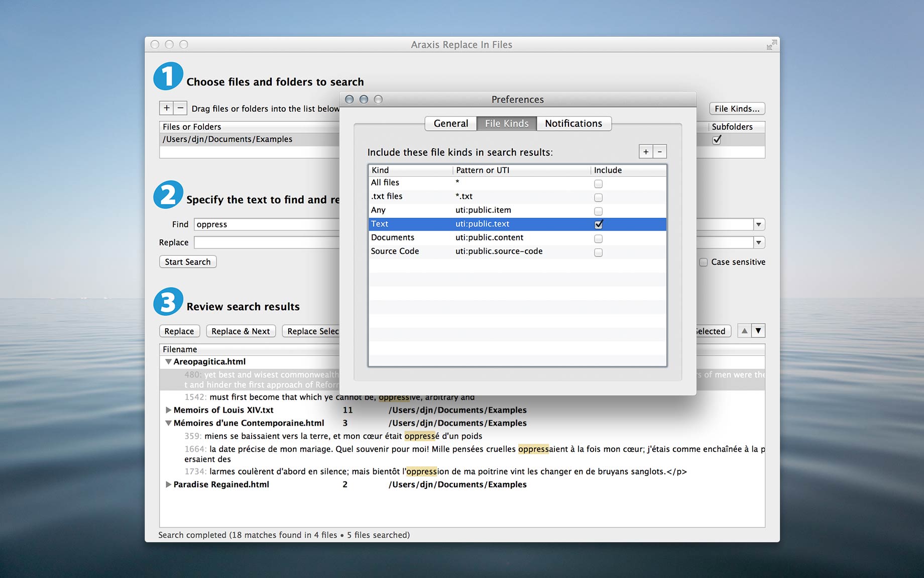Select /Users/djn/Documents/Examples folder row
Screen dimensions: 924x578
(x=250, y=139)
